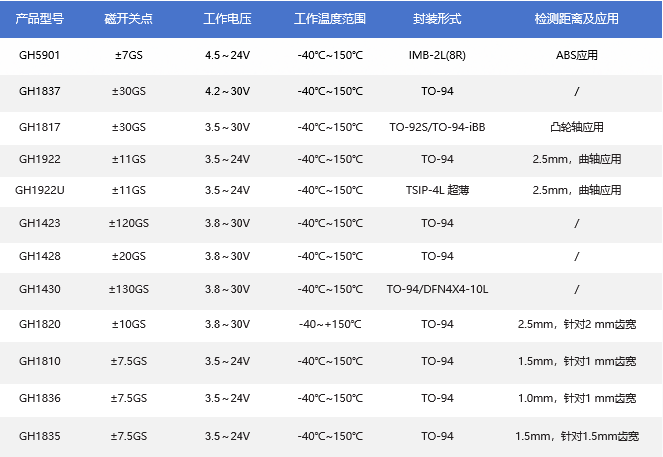Select the GH1837 product cell
The width and height of the screenshot is (663, 457).
[x=39, y=91]
